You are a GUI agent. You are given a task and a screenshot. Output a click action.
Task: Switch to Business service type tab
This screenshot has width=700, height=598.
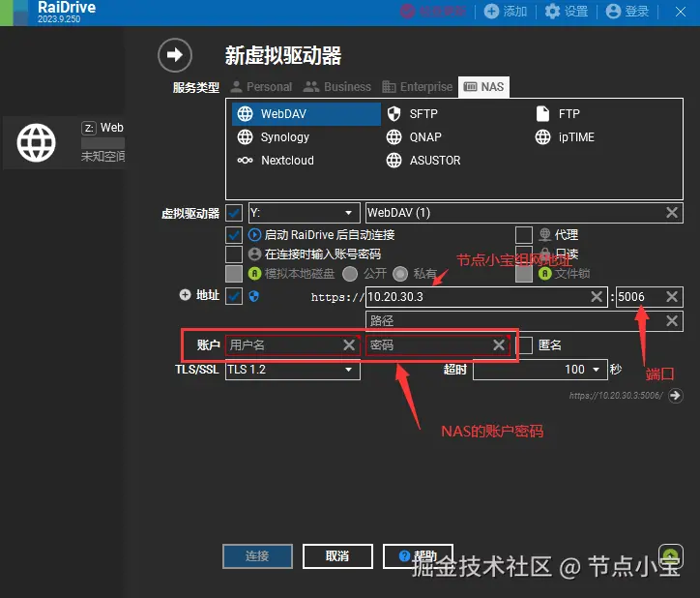tap(337, 87)
